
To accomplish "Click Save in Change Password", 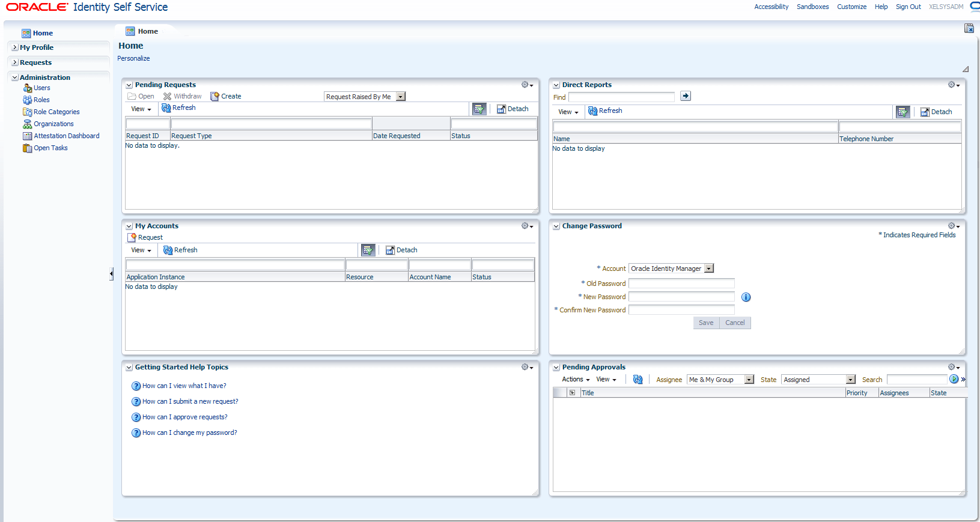I will pyautogui.click(x=706, y=323).
